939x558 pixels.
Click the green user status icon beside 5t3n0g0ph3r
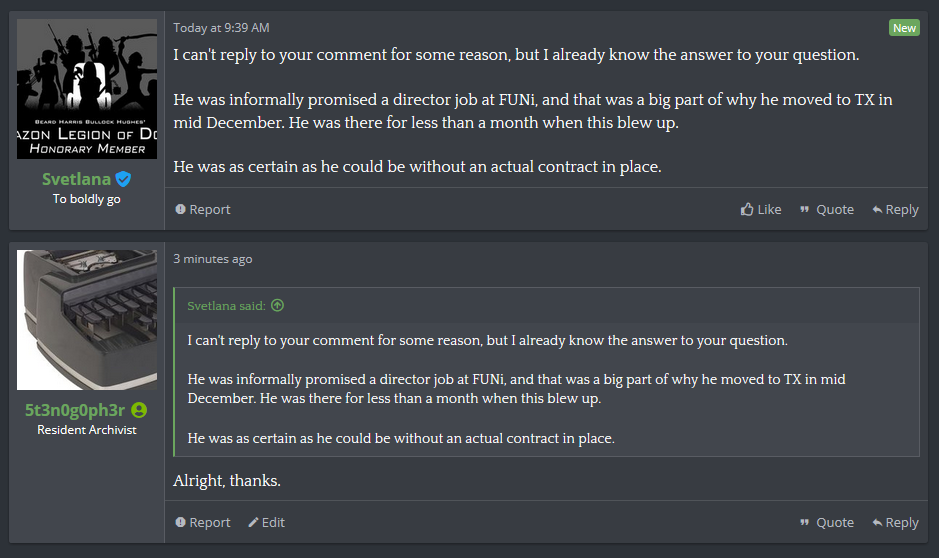pos(139,410)
